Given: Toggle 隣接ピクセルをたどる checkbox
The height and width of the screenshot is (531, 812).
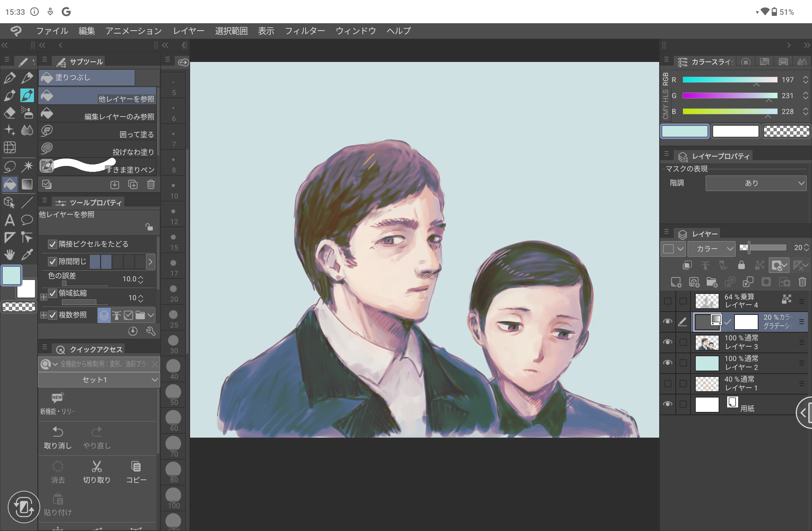Looking at the screenshot, I should click(52, 244).
